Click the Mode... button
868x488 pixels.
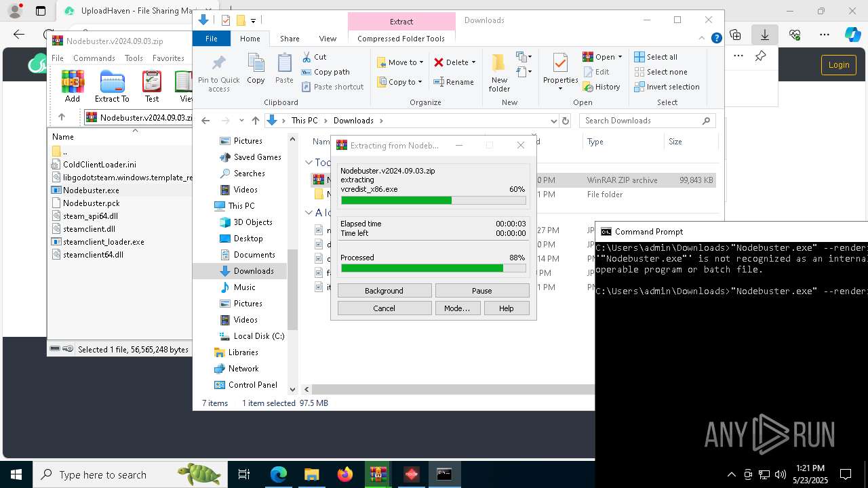click(x=457, y=308)
